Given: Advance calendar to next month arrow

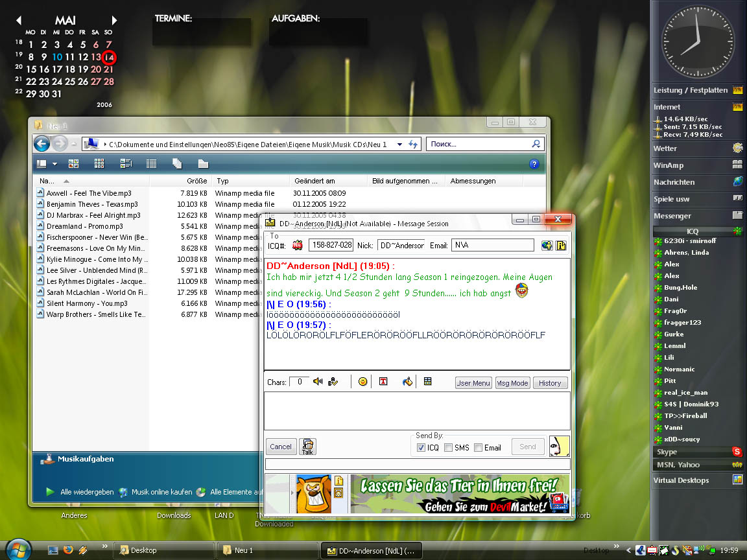Looking at the screenshot, I should point(114,21).
